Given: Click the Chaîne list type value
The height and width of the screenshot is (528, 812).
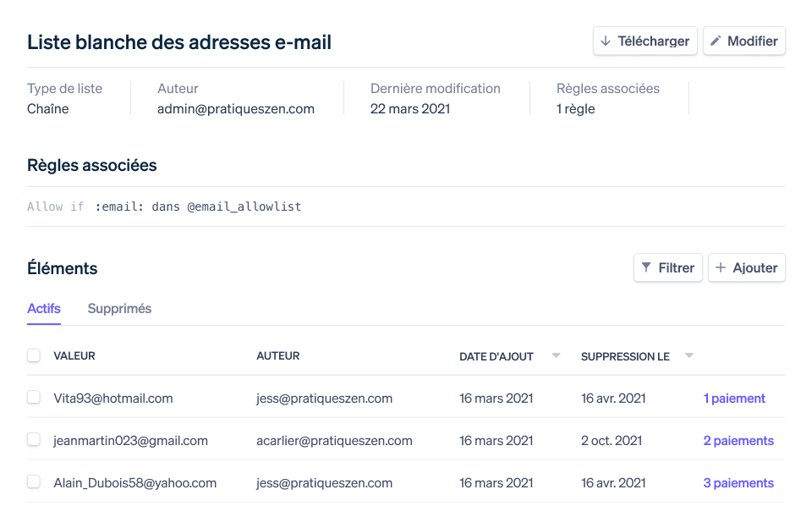Looking at the screenshot, I should 47,109.
